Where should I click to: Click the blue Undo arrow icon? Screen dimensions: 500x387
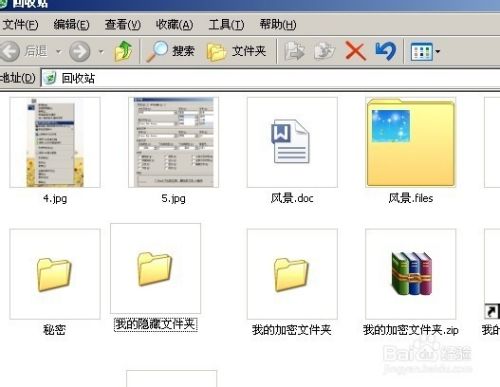[x=386, y=51]
